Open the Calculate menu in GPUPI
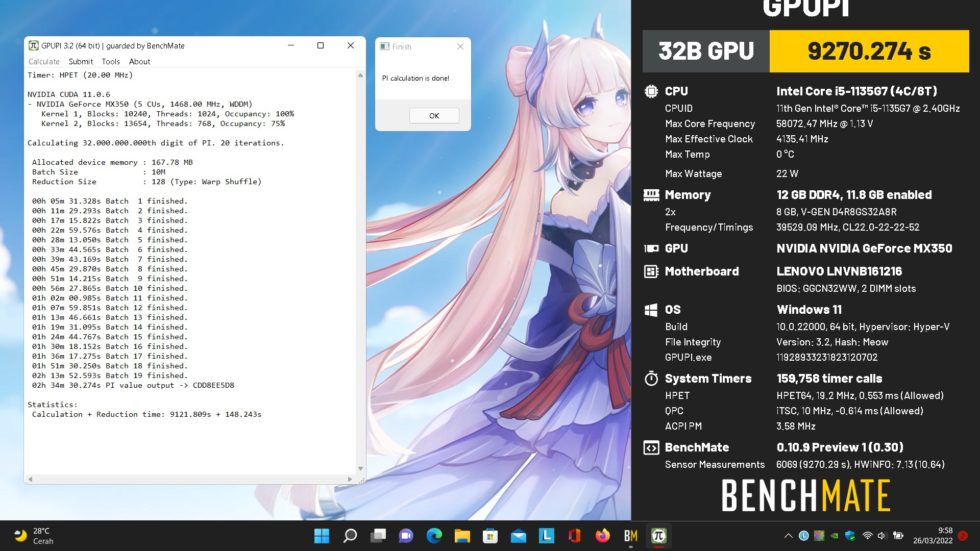Image resolution: width=980 pixels, height=551 pixels. coord(44,62)
